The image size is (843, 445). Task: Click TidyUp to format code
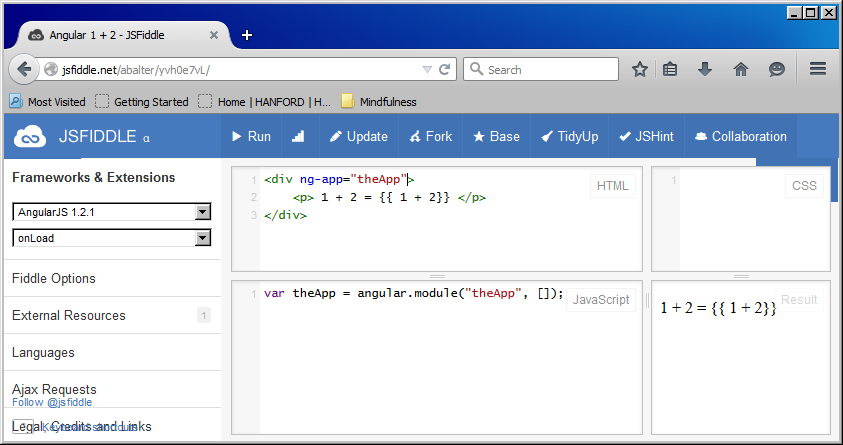569,137
